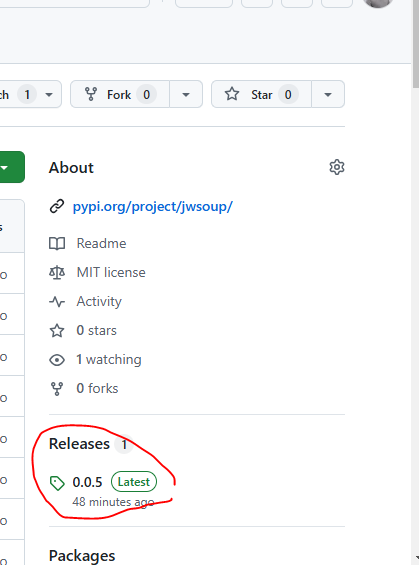Expand the Star lists dropdown arrow
This screenshot has height=565, width=419.
tap(328, 94)
